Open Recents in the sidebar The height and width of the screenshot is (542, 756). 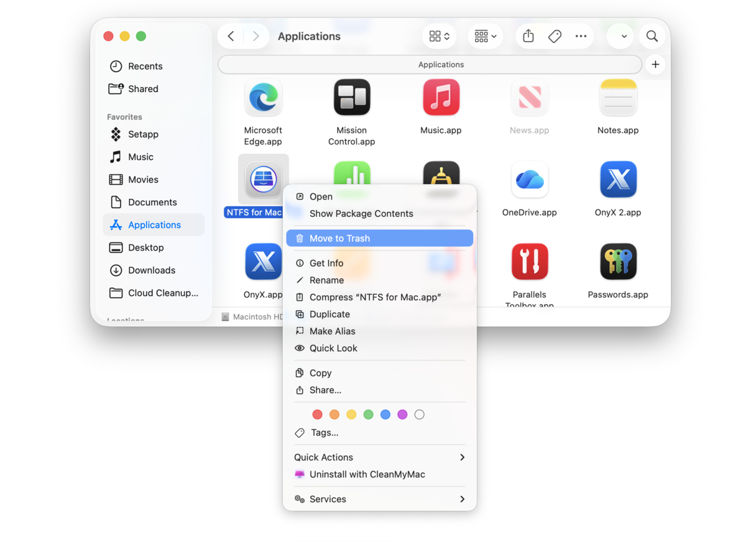click(x=154, y=66)
